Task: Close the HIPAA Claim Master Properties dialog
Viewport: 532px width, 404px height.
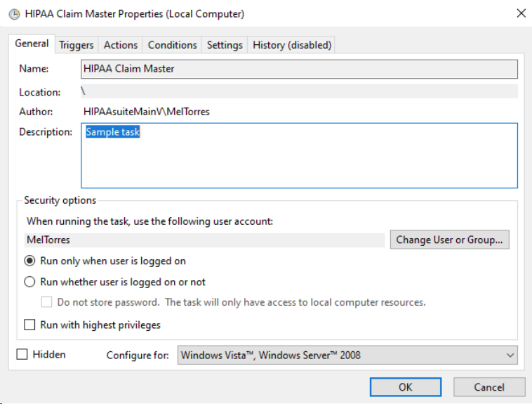Action: (x=521, y=13)
